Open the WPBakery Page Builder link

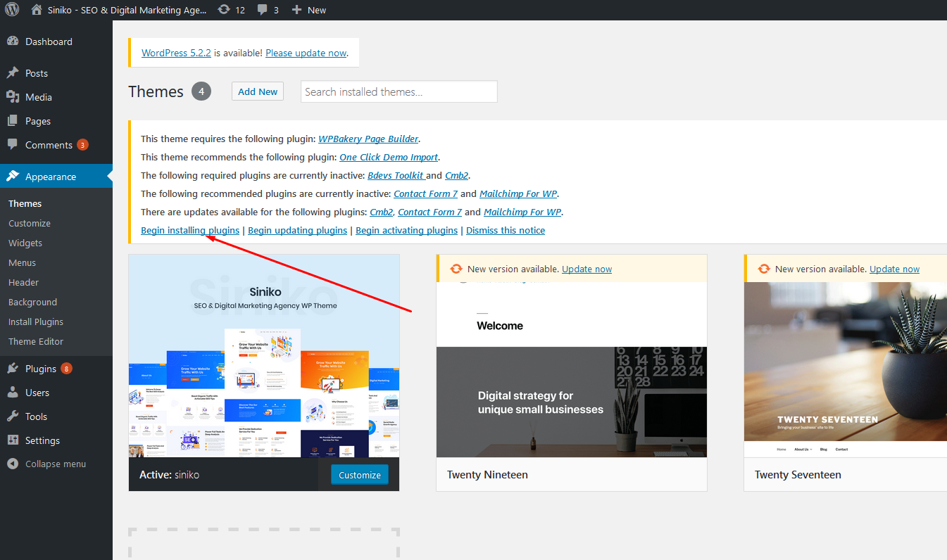pos(368,139)
